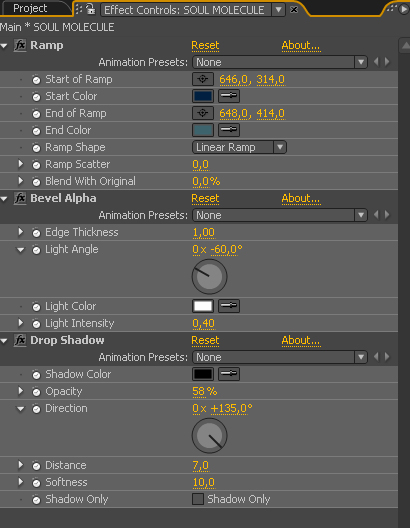Open the Ramp Shape dropdown

click(239, 147)
